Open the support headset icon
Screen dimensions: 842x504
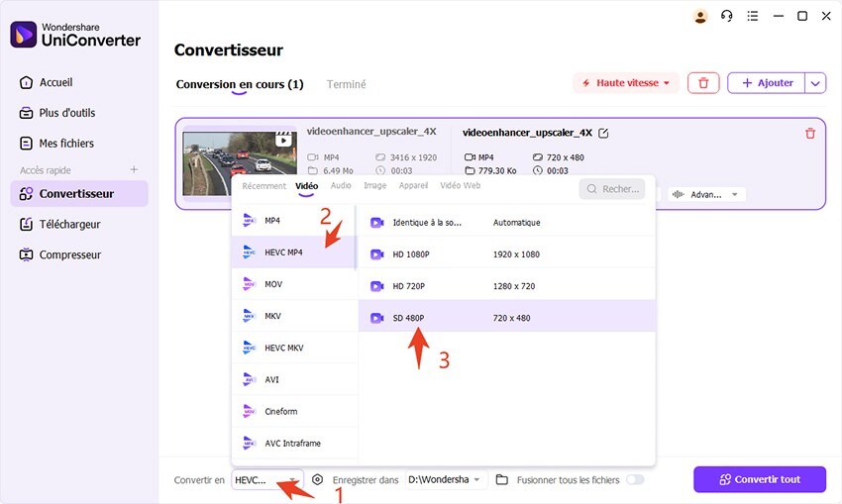coord(726,16)
